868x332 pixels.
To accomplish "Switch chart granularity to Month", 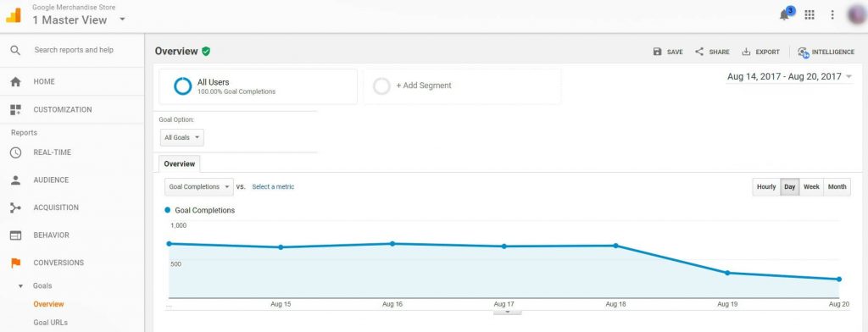I will click(x=837, y=187).
